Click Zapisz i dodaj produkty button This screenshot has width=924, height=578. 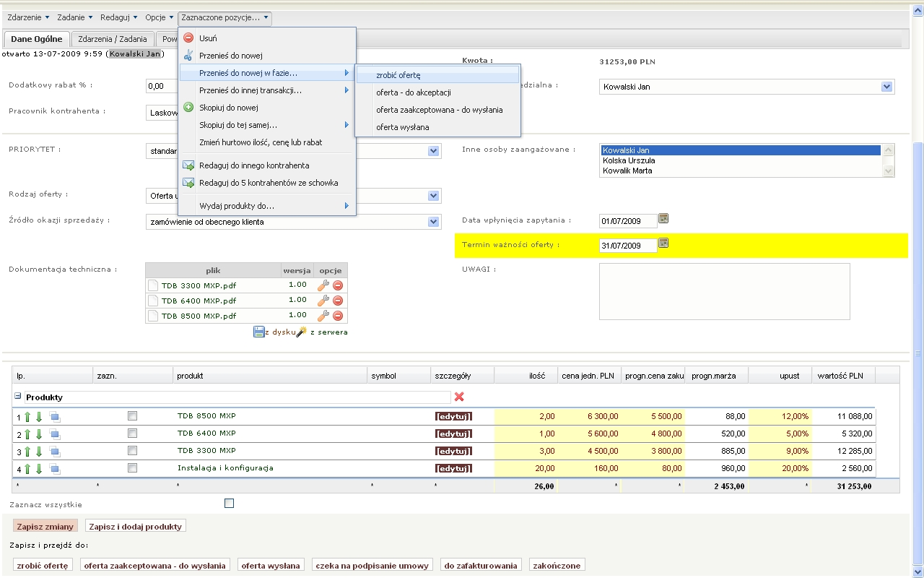tap(135, 526)
